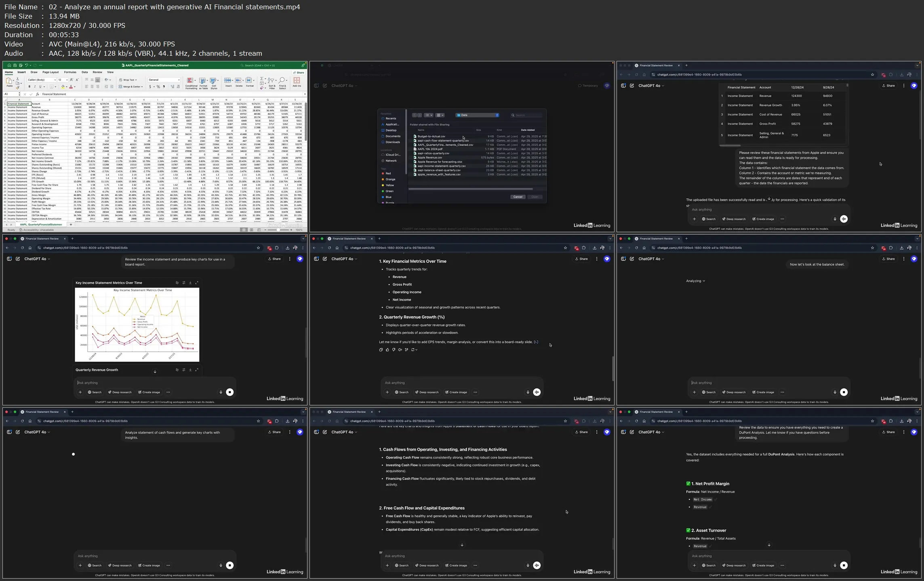Click the Save icon in Excel title bar
Image resolution: width=924 pixels, height=581 pixels.
point(15,65)
